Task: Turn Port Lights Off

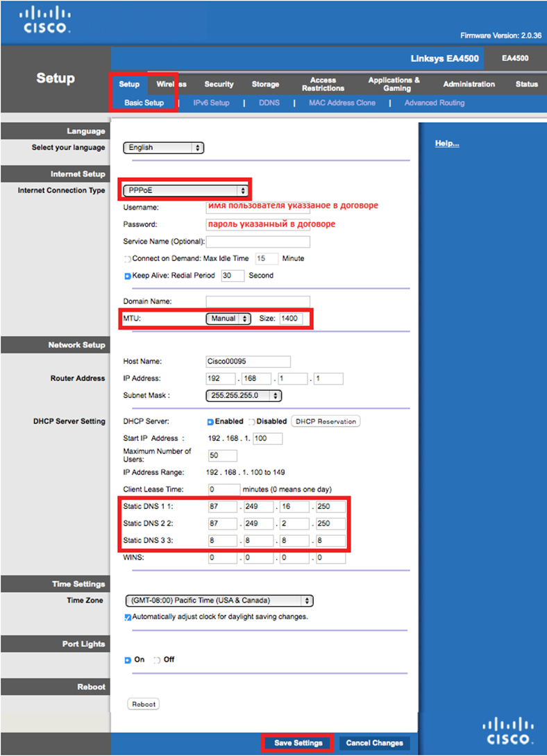Action: 157,660
